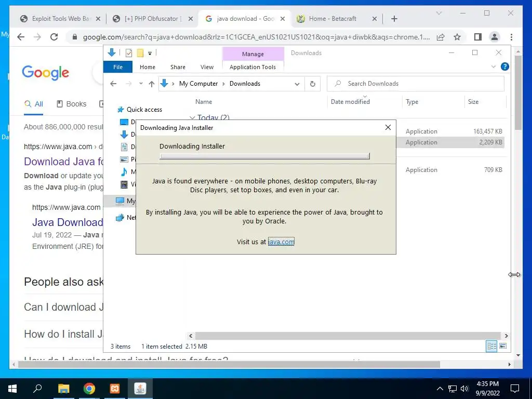Click Explorer back navigation arrow
Image resolution: width=532 pixels, height=399 pixels.
(x=113, y=84)
